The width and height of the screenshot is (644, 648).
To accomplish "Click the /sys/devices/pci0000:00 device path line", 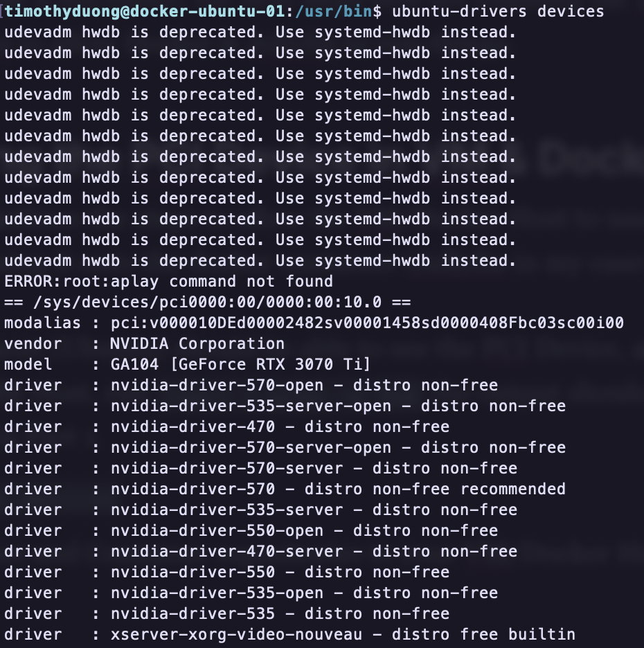I will [207, 302].
